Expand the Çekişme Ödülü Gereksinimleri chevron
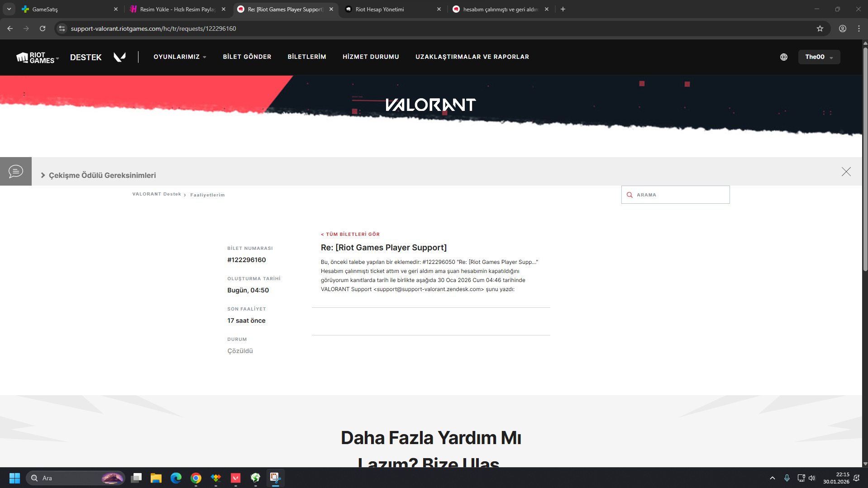Image resolution: width=868 pixels, height=488 pixels. coord(43,175)
